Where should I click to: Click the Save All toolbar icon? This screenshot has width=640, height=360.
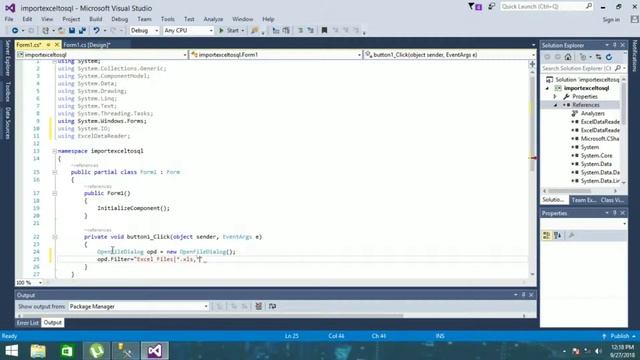tap(82, 31)
